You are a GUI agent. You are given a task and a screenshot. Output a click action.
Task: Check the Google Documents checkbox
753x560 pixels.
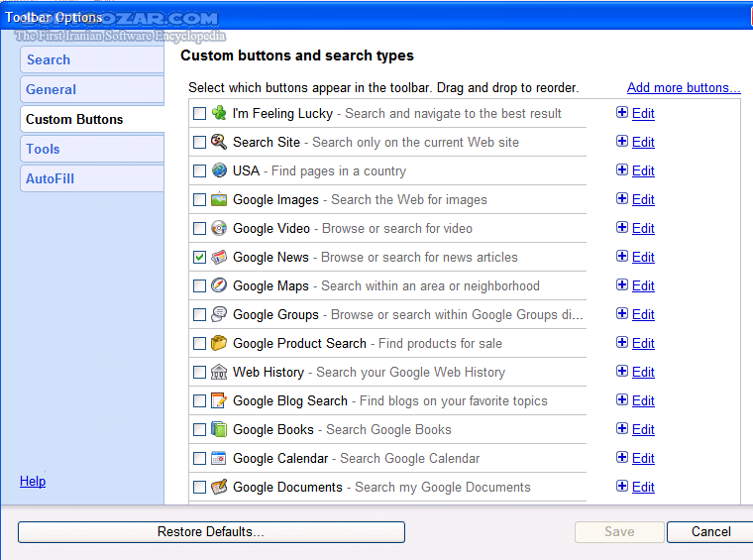pos(199,488)
